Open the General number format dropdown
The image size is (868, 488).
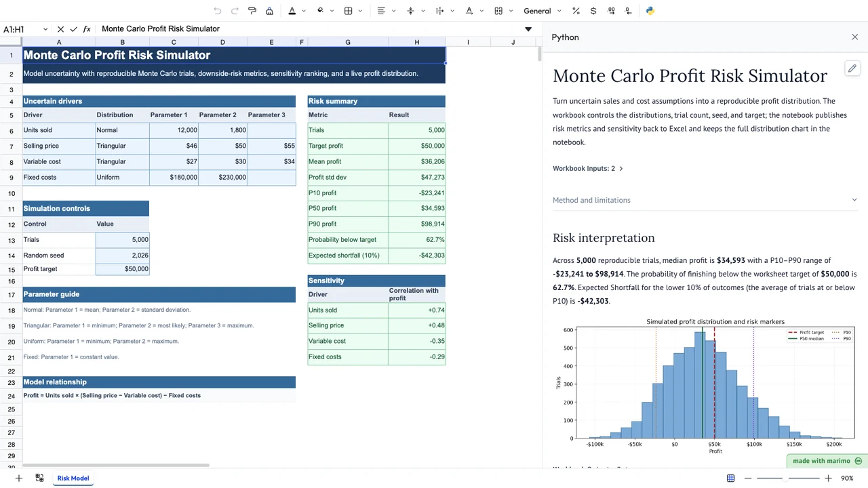coord(542,11)
